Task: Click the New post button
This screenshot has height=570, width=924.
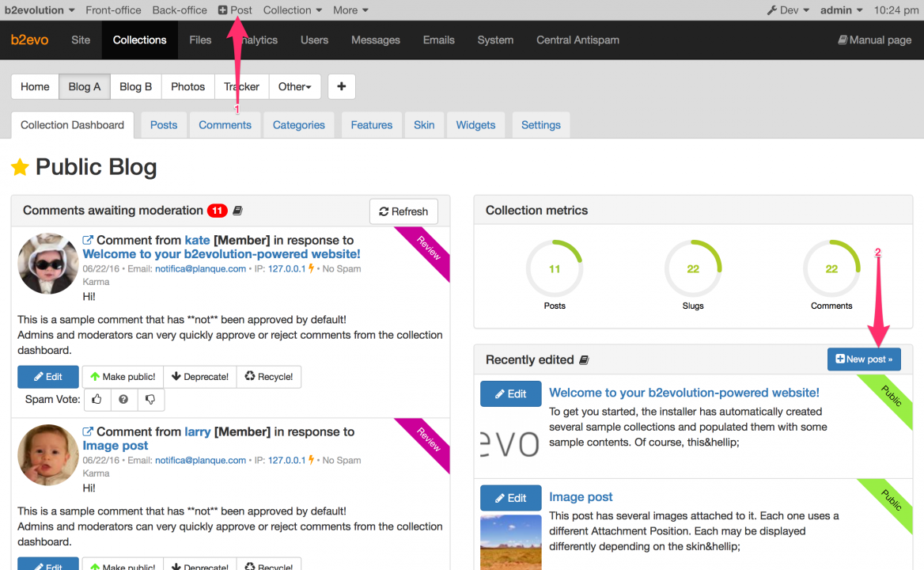Action: [x=864, y=359]
